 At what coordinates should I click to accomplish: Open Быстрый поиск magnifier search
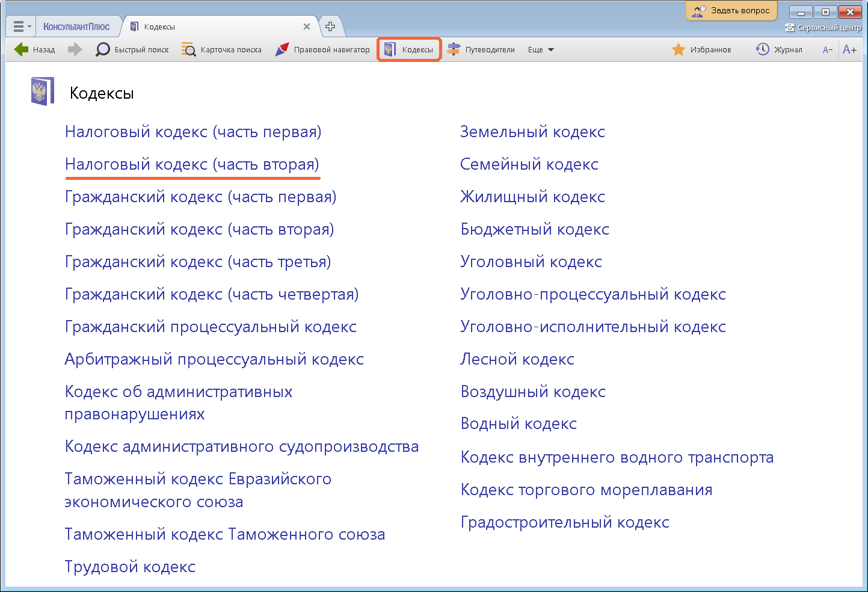tap(132, 49)
